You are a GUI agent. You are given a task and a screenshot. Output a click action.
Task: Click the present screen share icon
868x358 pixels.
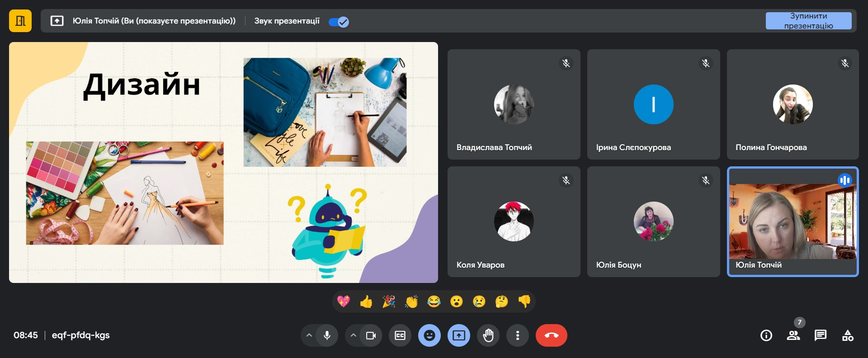click(459, 335)
